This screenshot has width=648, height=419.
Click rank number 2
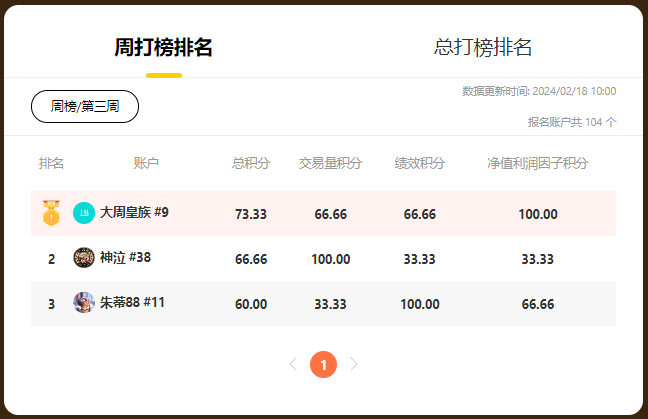pos(51,259)
